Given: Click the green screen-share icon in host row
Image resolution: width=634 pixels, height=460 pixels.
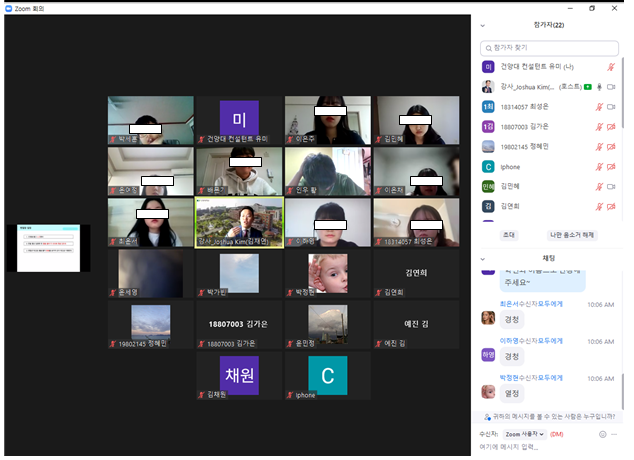Looking at the screenshot, I should pos(587,87).
